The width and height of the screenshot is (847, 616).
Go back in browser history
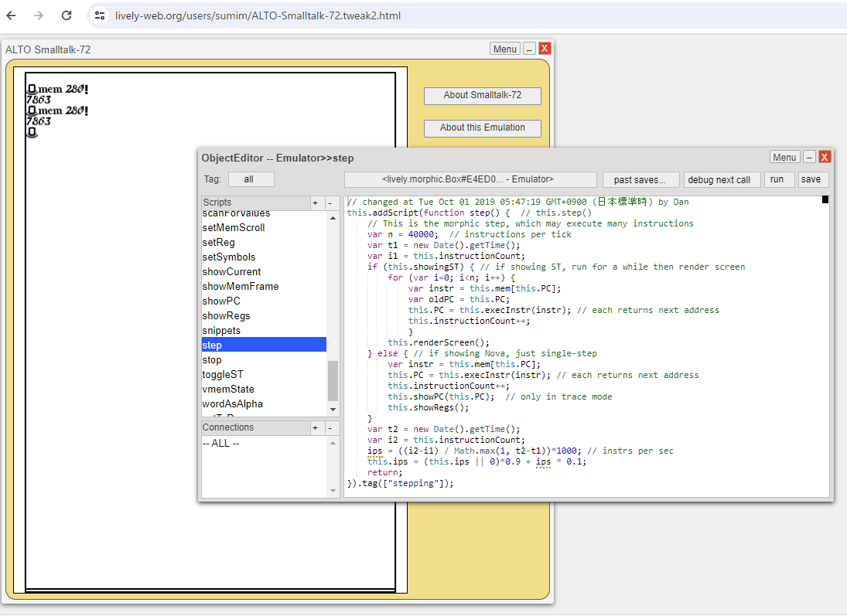11,15
